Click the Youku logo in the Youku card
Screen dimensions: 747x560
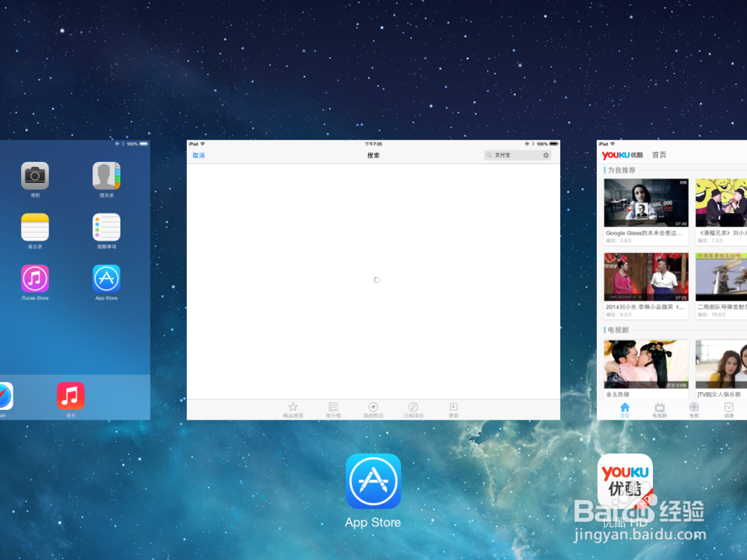coord(622,155)
